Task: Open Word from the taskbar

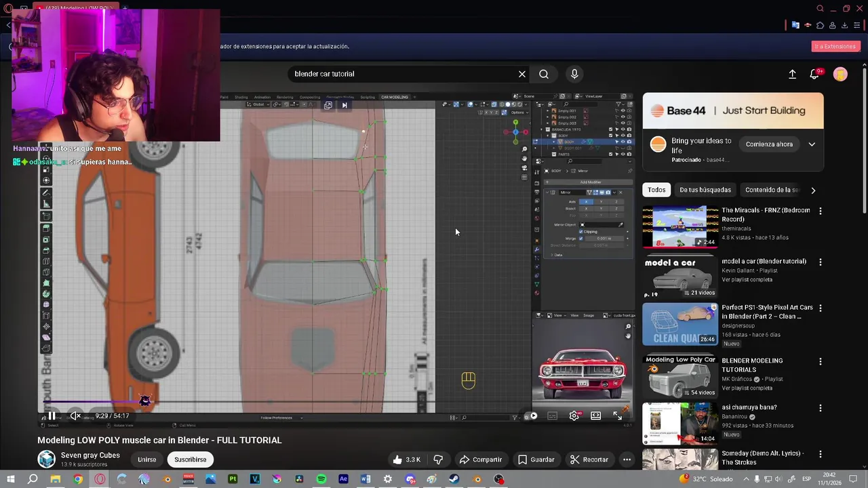Action: click(366, 479)
